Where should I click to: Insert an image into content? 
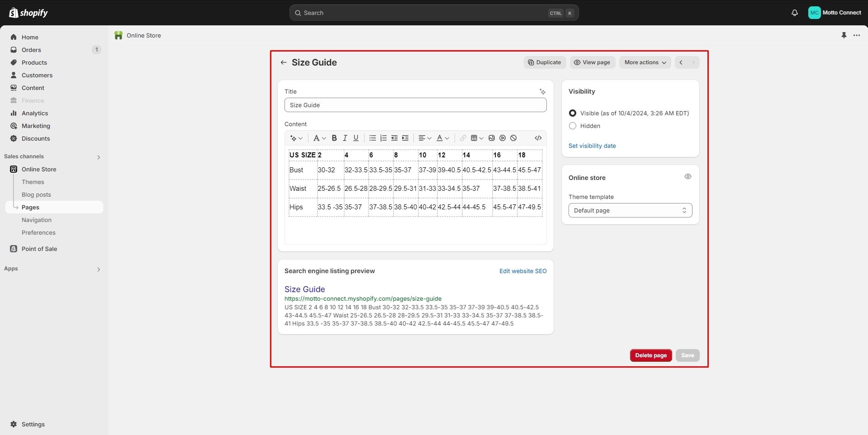tap(492, 138)
